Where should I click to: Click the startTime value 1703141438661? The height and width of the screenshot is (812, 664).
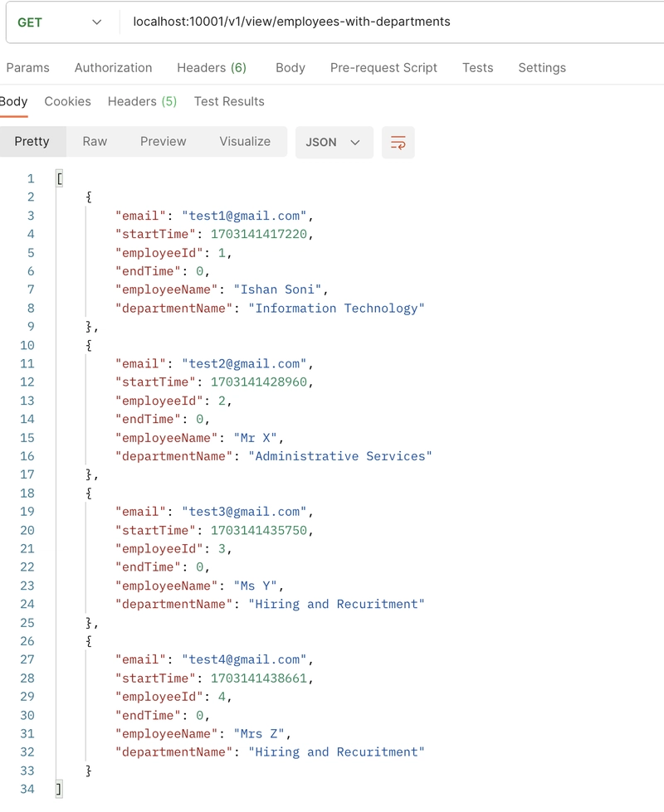[259, 678]
